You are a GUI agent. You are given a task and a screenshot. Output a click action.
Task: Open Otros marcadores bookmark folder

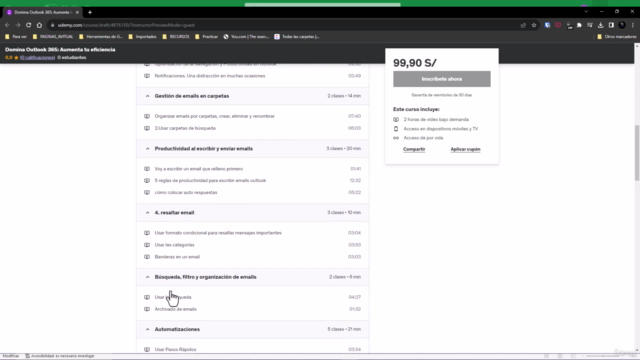pos(617,37)
